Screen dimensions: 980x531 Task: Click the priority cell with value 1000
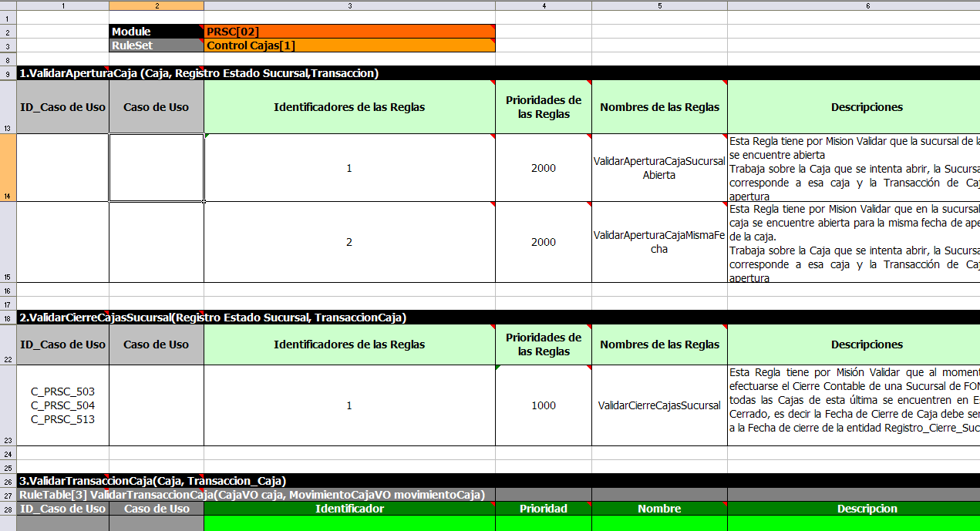(x=544, y=405)
